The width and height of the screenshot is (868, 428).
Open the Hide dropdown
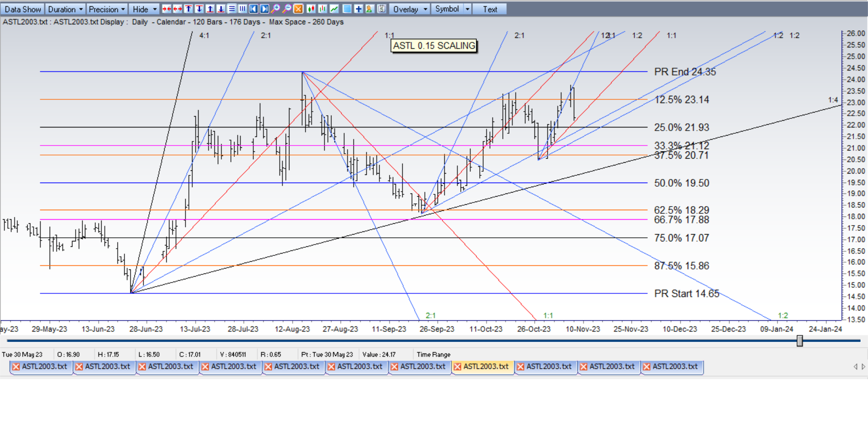pyautogui.click(x=144, y=9)
